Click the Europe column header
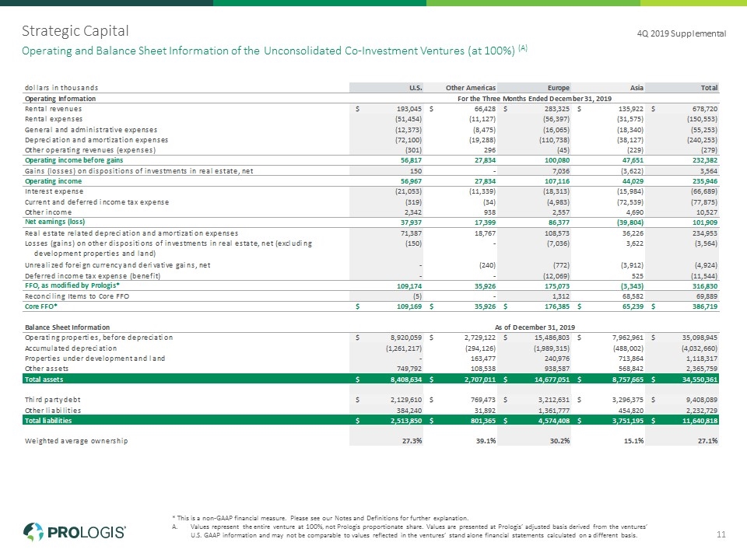The height and width of the screenshot is (560, 747). pos(559,88)
